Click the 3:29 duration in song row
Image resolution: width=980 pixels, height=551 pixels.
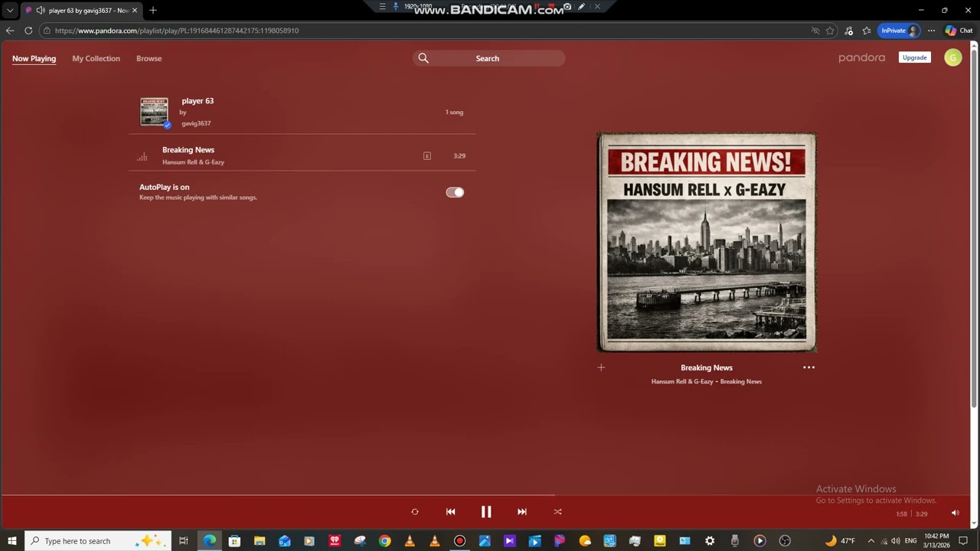[x=459, y=156]
